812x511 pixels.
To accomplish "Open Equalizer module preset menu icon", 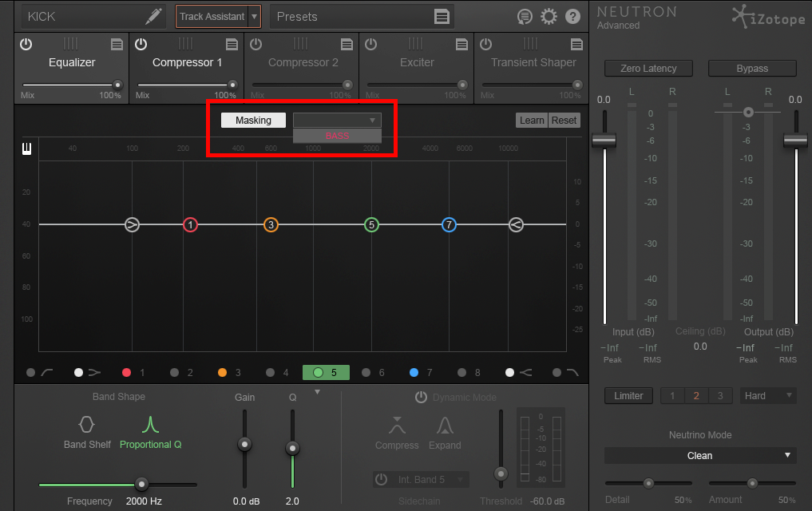I will pyautogui.click(x=117, y=45).
